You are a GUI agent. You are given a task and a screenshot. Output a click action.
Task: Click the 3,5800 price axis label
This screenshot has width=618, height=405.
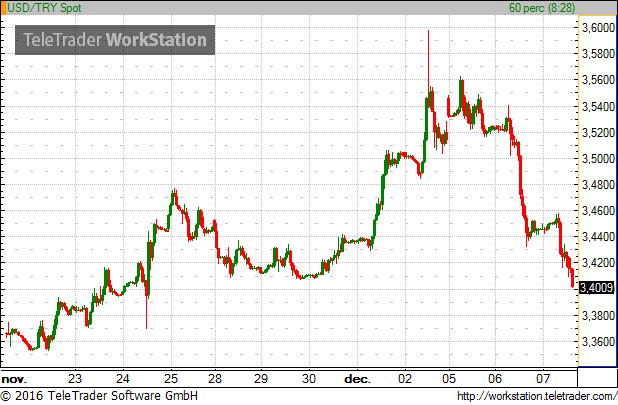pyautogui.click(x=598, y=54)
